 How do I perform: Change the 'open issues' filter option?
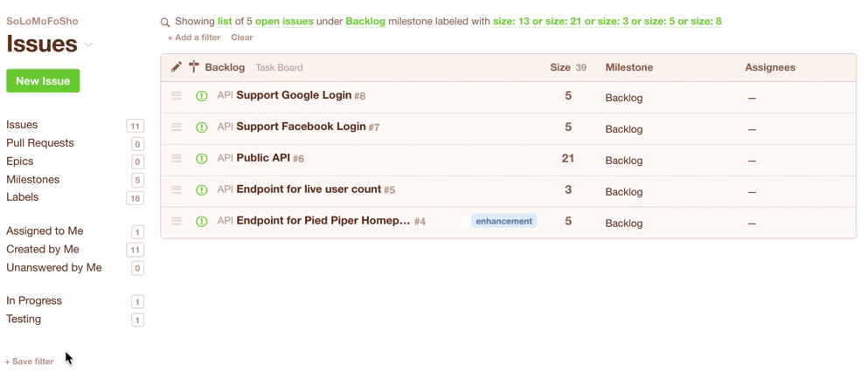click(x=284, y=21)
